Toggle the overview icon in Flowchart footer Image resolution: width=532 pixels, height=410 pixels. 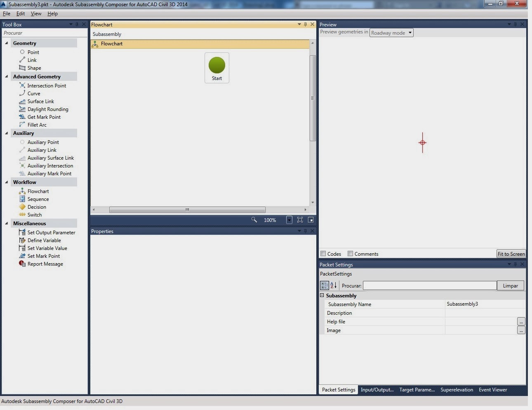(x=311, y=220)
